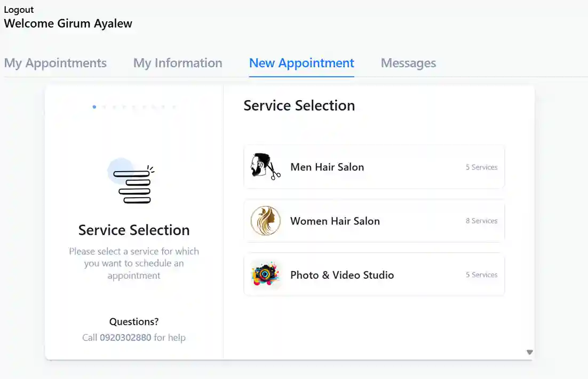Click the colorful camera studio icon
Screen dimensions: 588x379
click(265, 275)
